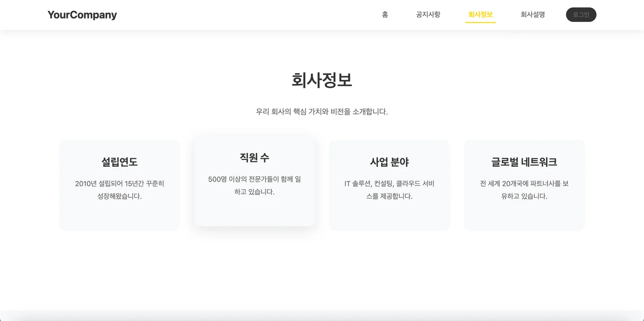Click the subtitle about 핵심 가치와 비전

tap(322, 112)
